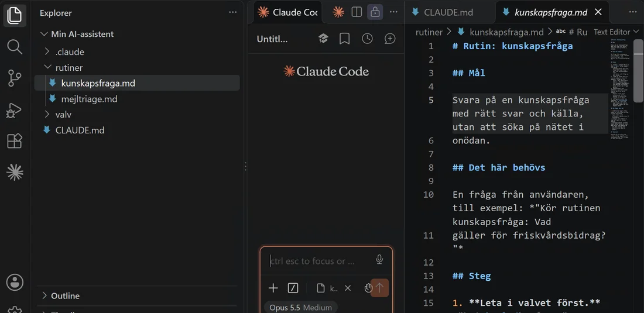Open the Source Control view
Viewport: 644px width, 313px height.
pos(15,78)
